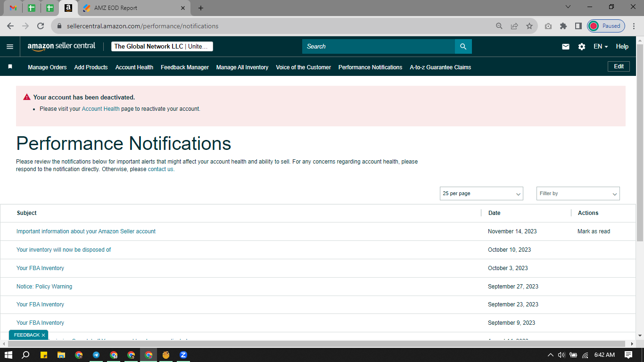Open the settings gear icon
644x362 pixels.
(x=582, y=47)
